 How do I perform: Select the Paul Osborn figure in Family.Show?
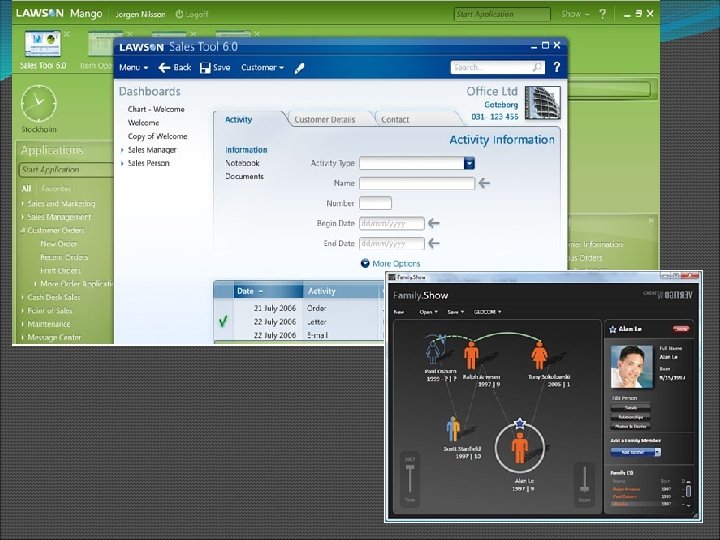click(433, 350)
